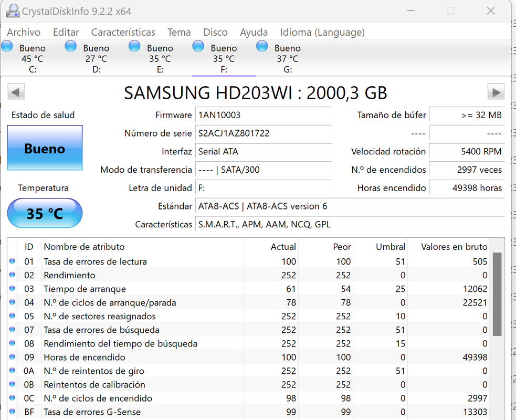
Task: Click the Letra de unidad field
Action: [x=264, y=188]
